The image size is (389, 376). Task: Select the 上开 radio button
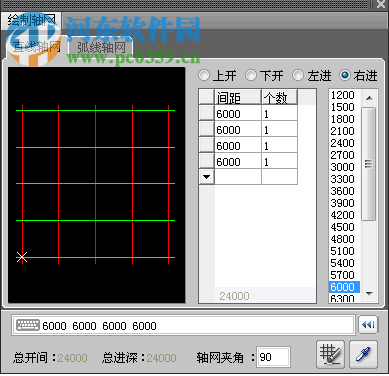(204, 75)
